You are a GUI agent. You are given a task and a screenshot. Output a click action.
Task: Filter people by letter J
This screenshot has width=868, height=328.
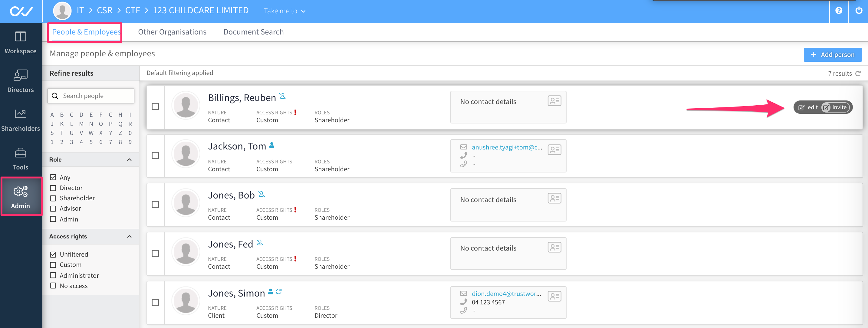click(x=52, y=124)
